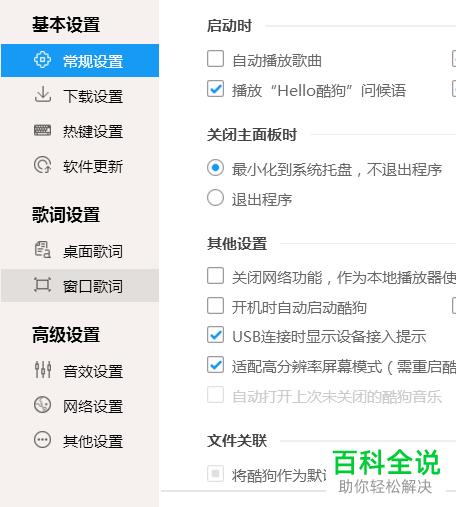Viewport: 456px width, 507px height.
Task: Go to the 热键设置 page
Action: coord(80,131)
